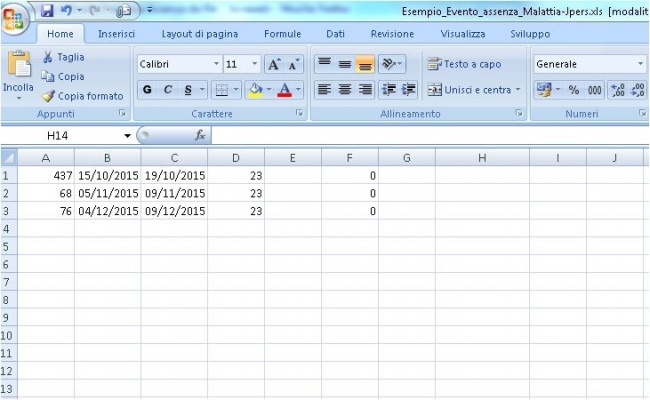Image resolution: width=650 pixels, height=400 pixels.
Task: Apply accounting number format
Action: pyautogui.click(x=543, y=90)
